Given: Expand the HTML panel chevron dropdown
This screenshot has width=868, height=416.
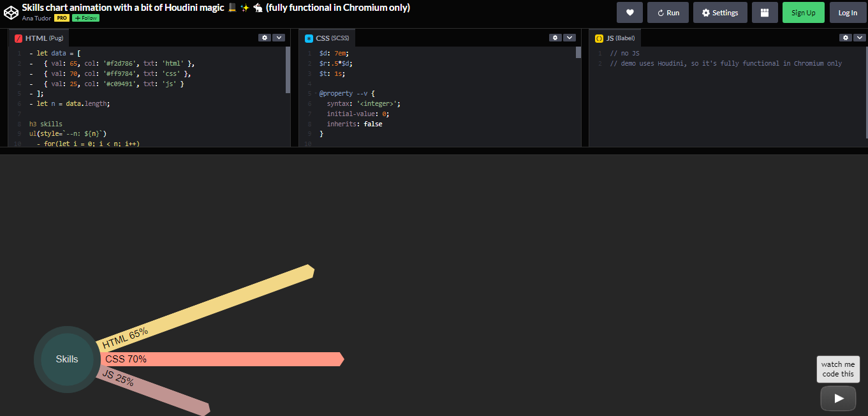Looking at the screenshot, I should click(x=279, y=37).
